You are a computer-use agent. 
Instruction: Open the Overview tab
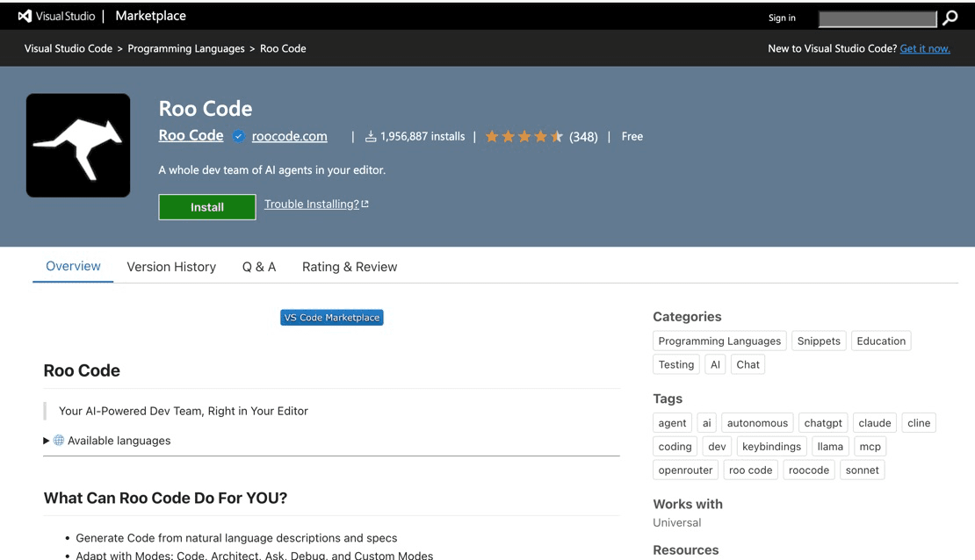tap(73, 266)
